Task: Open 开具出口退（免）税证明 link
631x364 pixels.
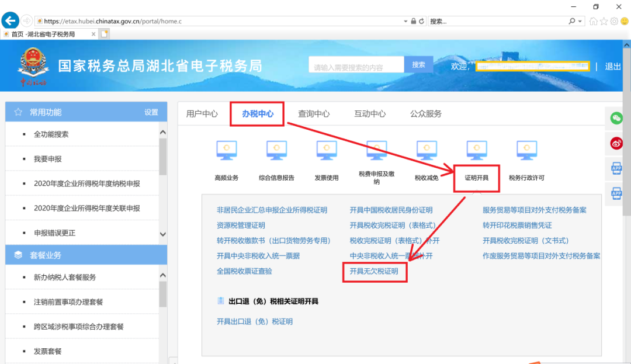Action: [254, 321]
